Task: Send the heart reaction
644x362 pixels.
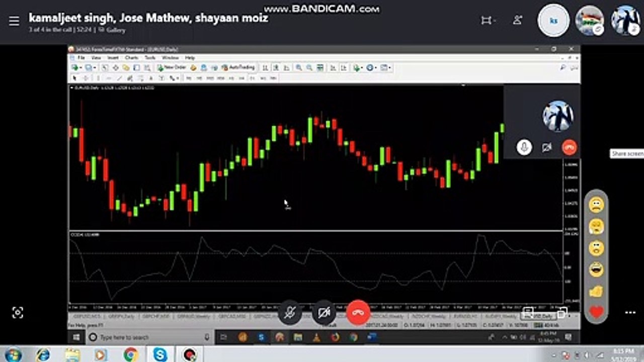Action: (596, 312)
